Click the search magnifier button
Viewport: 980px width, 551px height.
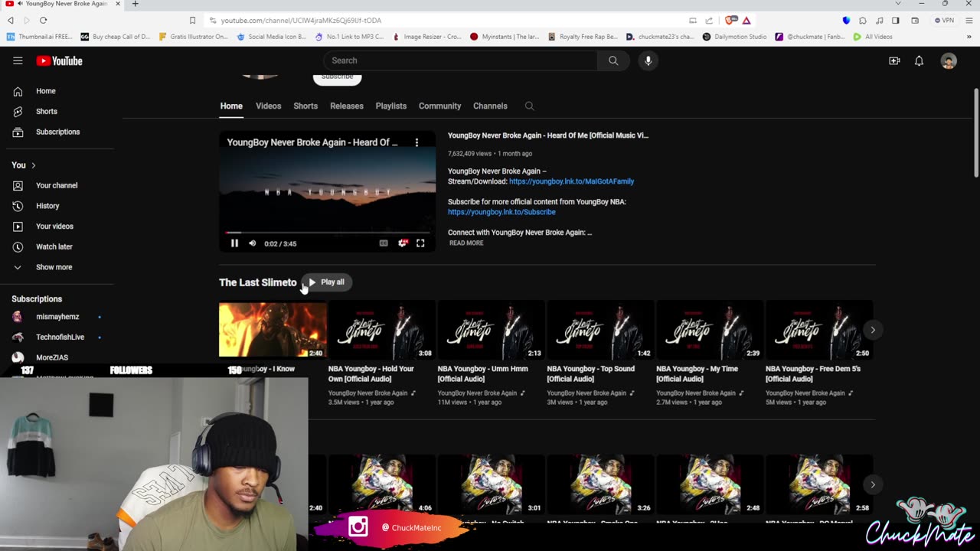click(613, 60)
